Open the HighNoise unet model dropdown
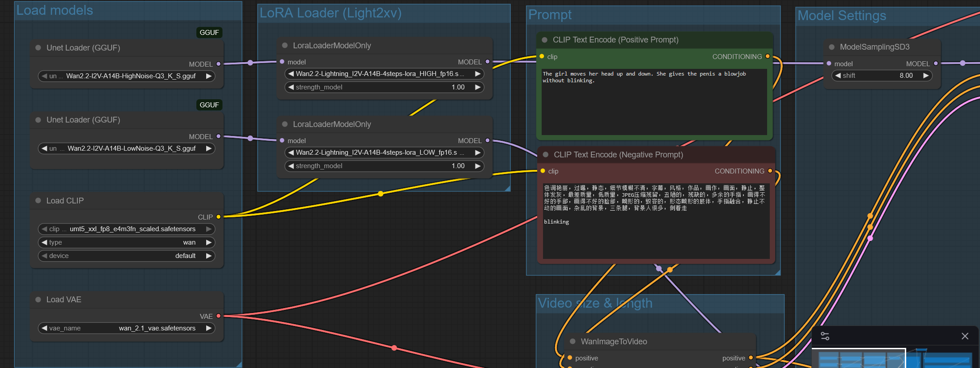980x368 pixels. 127,76
